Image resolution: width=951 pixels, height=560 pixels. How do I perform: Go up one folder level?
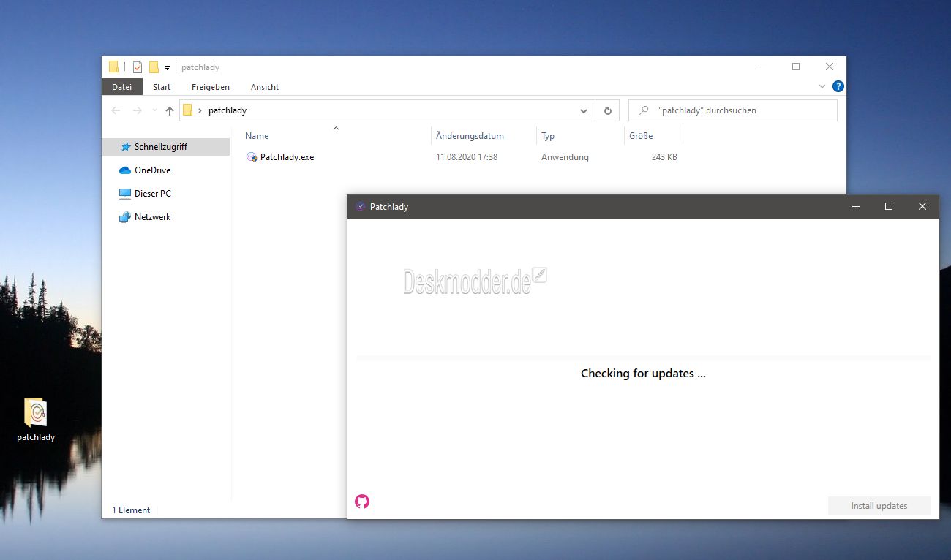[x=170, y=110]
